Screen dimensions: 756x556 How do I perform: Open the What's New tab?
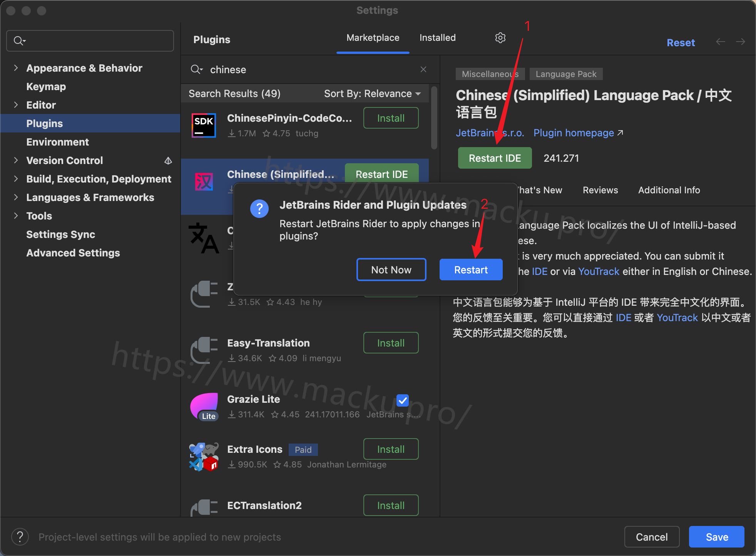pyautogui.click(x=540, y=190)
